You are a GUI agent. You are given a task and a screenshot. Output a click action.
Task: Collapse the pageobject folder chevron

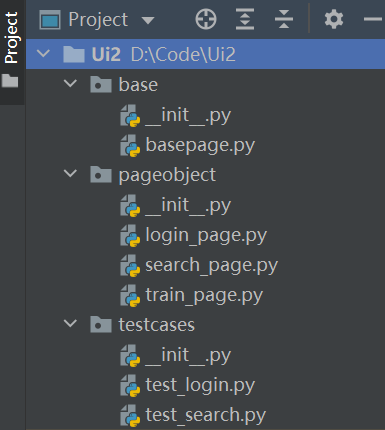click(70, 173)
